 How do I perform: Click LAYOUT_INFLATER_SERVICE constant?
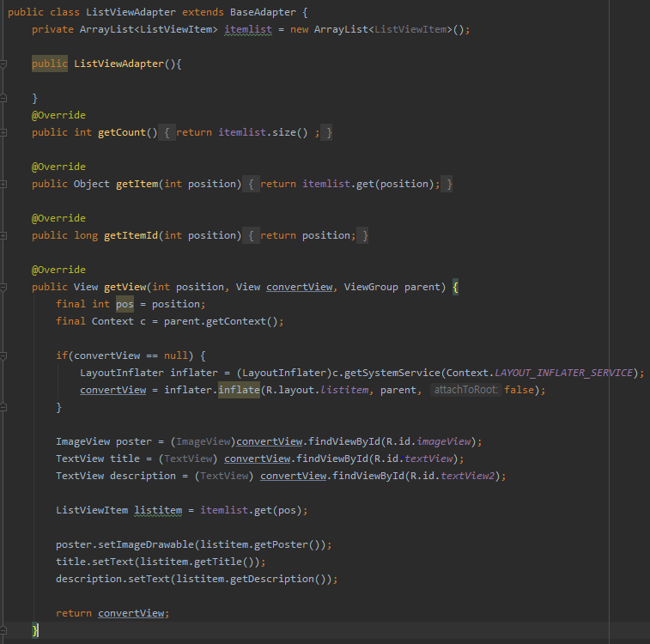tap(563, 373)
